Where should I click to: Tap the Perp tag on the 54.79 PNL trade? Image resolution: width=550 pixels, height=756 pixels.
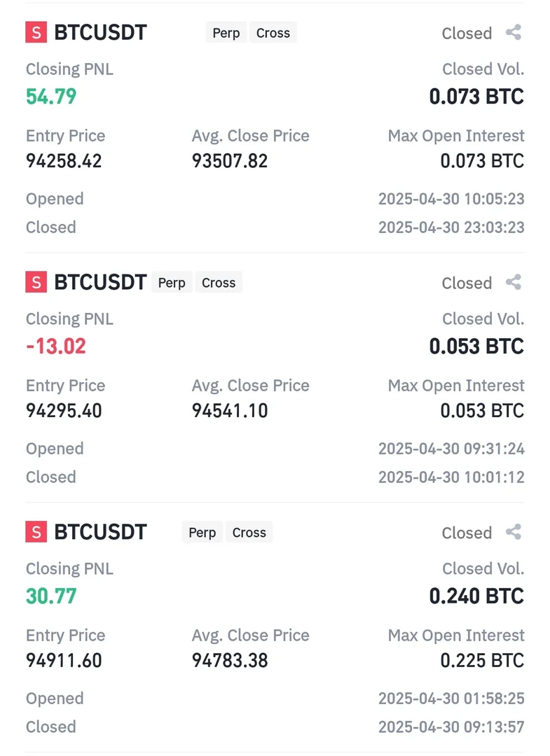click(x=226, y=33)
